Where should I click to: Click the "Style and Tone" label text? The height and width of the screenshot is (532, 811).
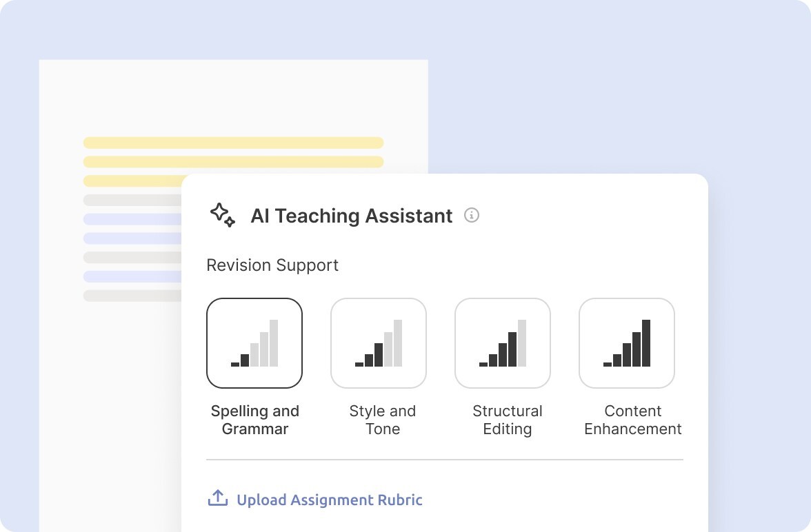pyautogui.click(x=383, y=420)
